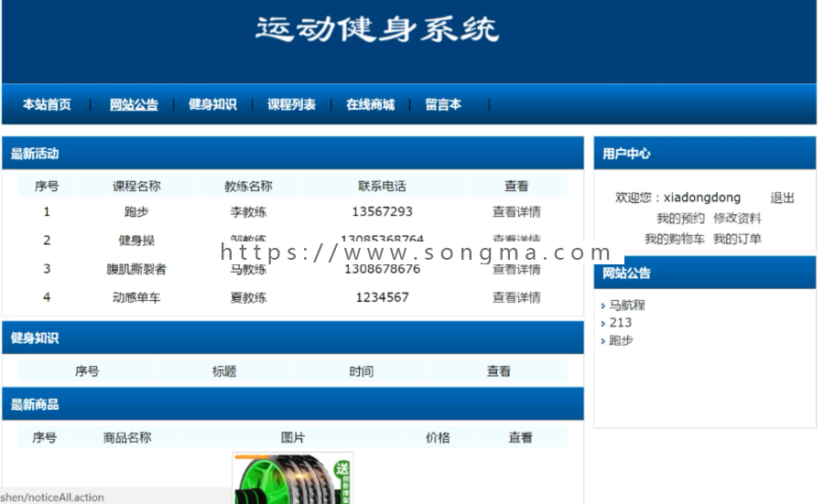The image size is (824, 504).
Task: Open 我的预约 reservations
Action: 680,219
